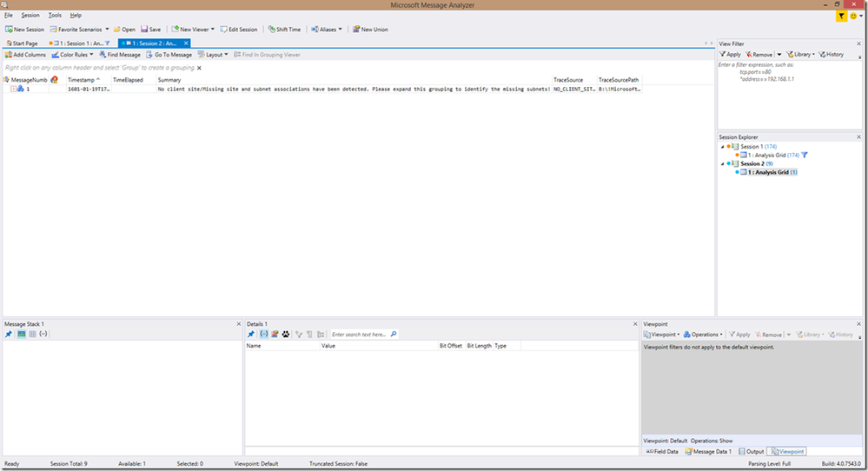Select Session 2's Analysis Grid (1) item
Viewport: 868px width, 471px height.
(772, 172)
